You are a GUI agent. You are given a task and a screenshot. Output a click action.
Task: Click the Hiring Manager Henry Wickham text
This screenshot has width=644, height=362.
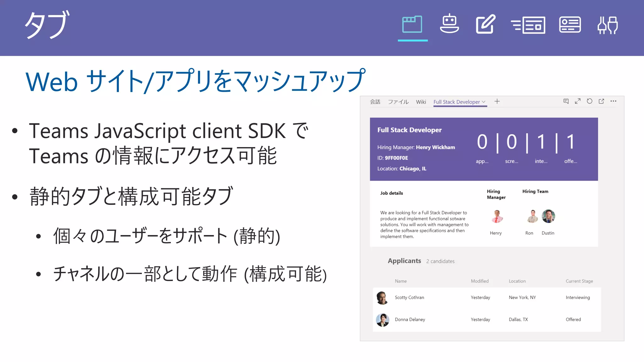(x=416, y=147)
